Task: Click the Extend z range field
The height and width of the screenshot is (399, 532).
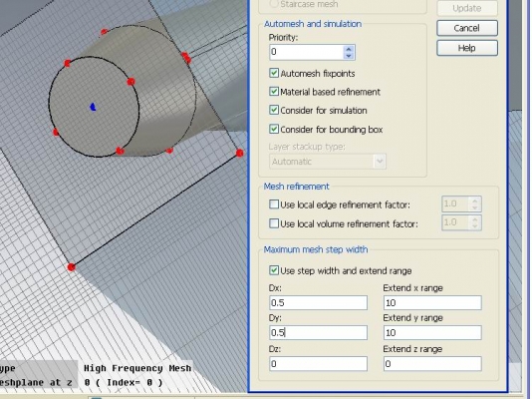Action: tap(432, 364)
